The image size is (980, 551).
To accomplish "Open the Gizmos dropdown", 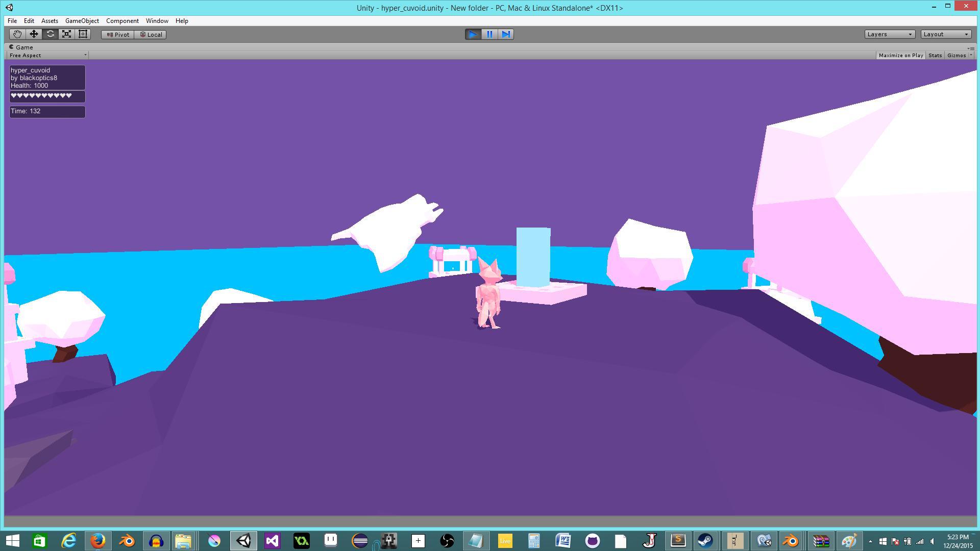I will (x=959, y=55).
